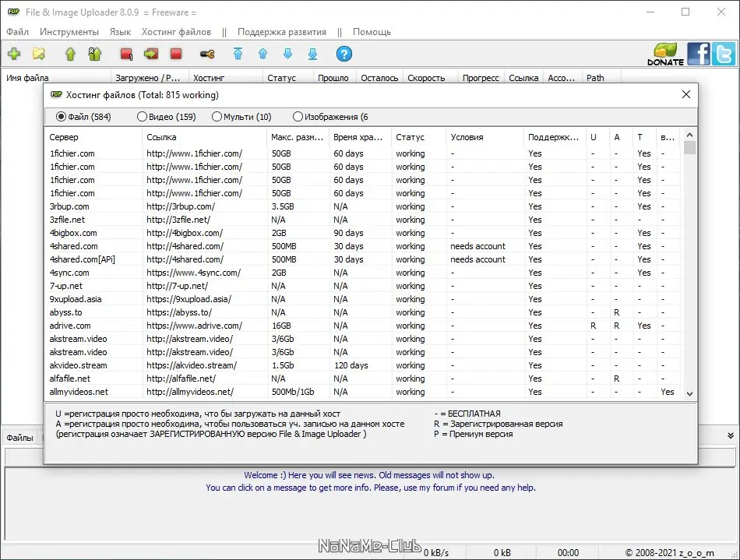Open the Add Folder toolbar icon

37,54
